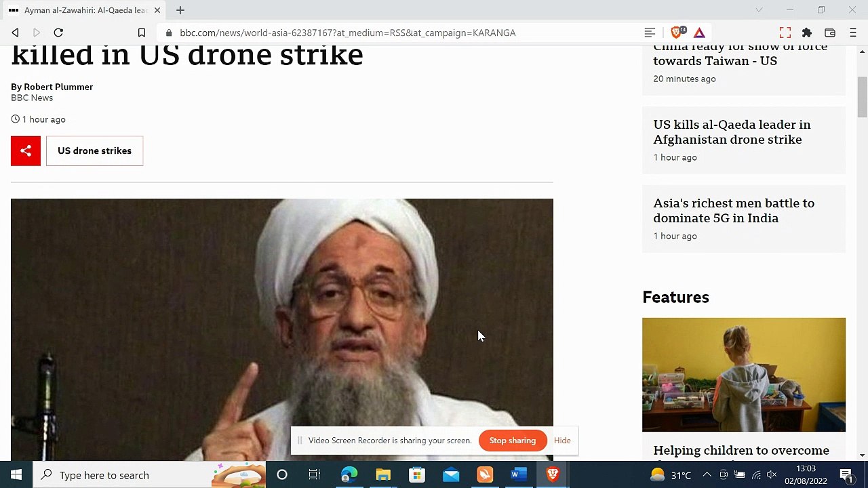The height and width of the screenshot is (488, 868).
Task: Open 'show of force towards Taiwan' story
Action: pyautogui.click(x=740, y=54)
